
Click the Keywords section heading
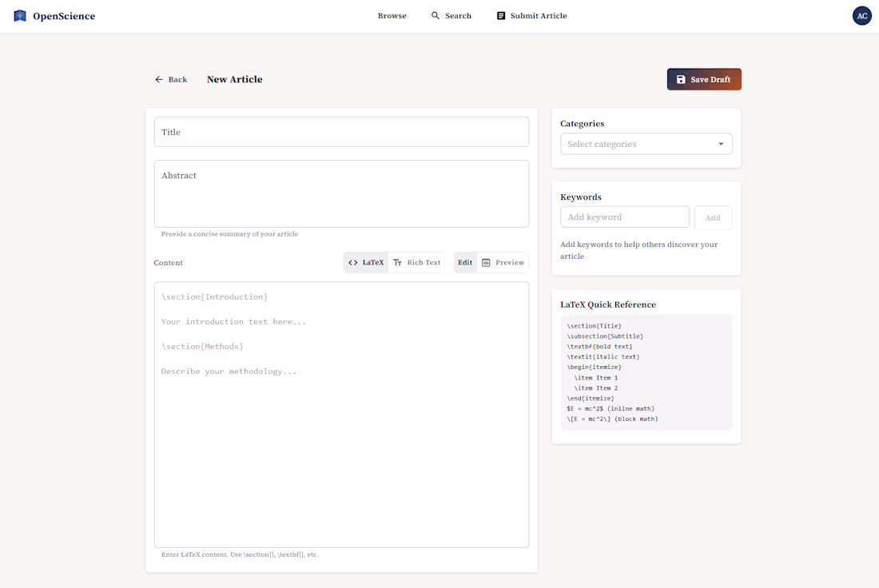point(581,197)
